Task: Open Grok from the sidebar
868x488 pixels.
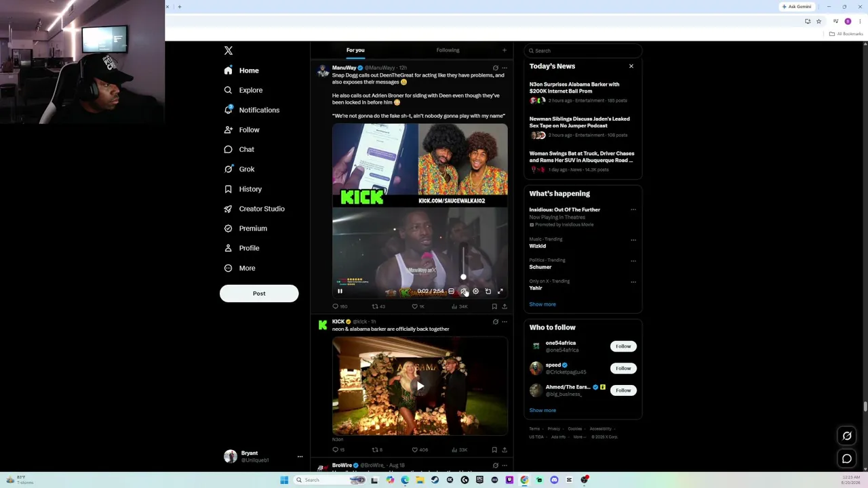Action: click(x=239, y=169)
